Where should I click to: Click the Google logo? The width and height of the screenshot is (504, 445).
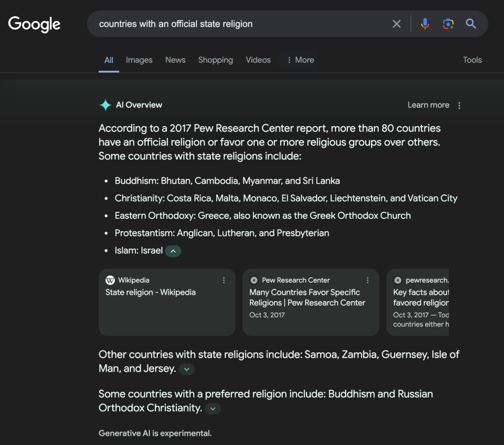click(34, 24)
